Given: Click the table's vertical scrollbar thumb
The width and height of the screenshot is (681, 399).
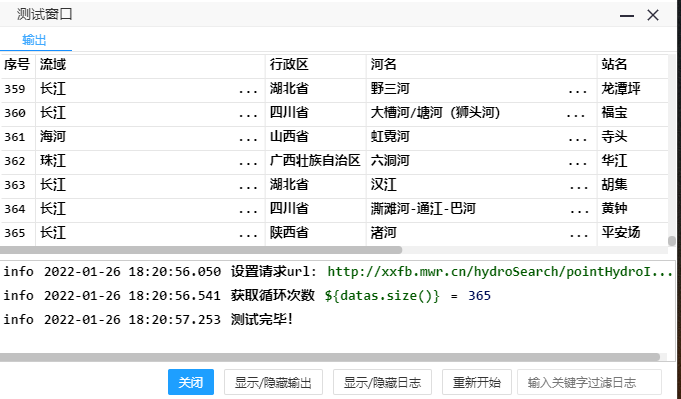Looking at the screenshot, I should 671,241.
